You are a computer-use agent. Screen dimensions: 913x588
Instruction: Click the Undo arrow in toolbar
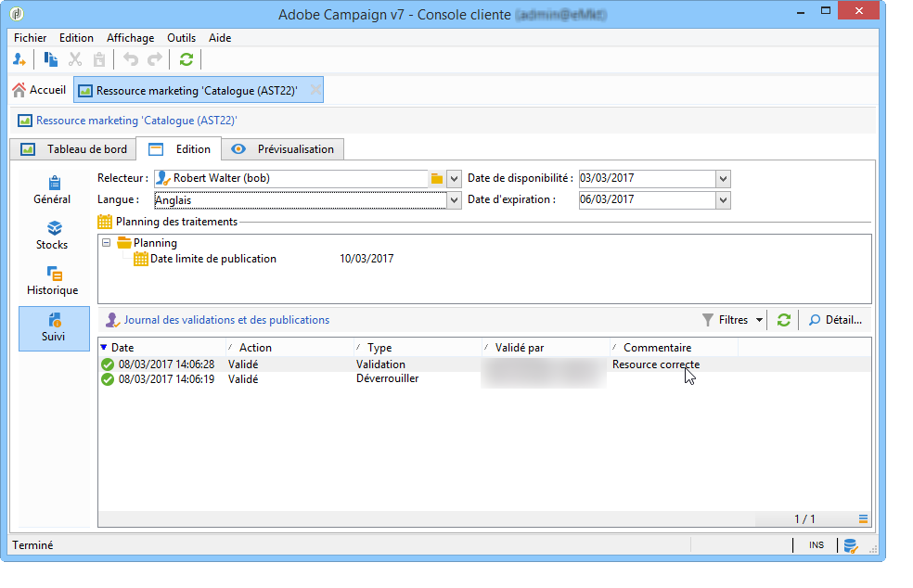pyautogui.click(x=131, y=59)
